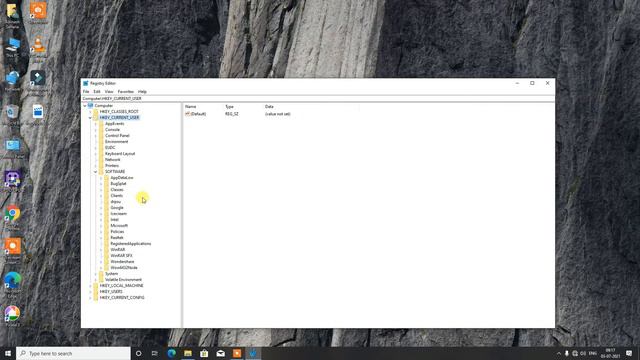Select the AppEvents key
Viewport: 640px width, 360px height.
pos(114,124)
